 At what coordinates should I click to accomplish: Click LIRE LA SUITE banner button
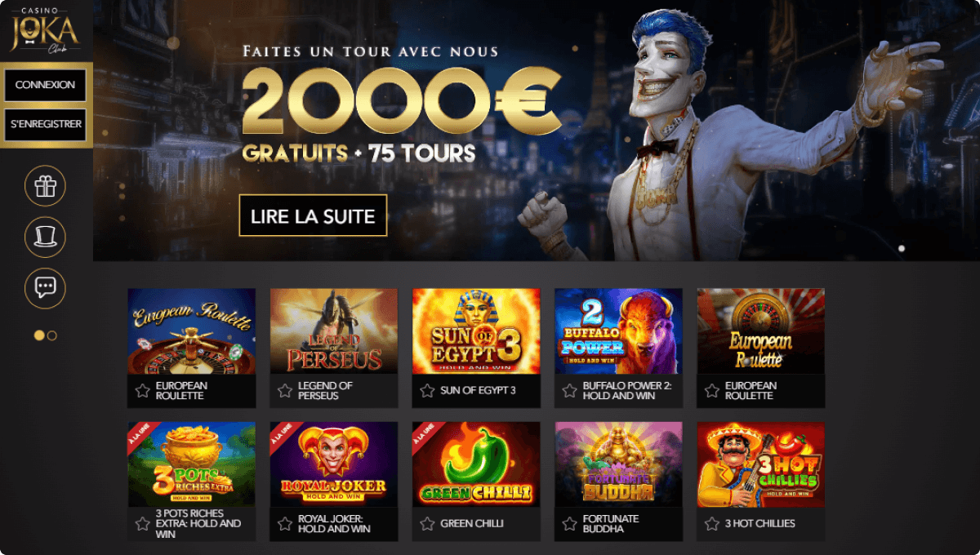coord(313,215)
